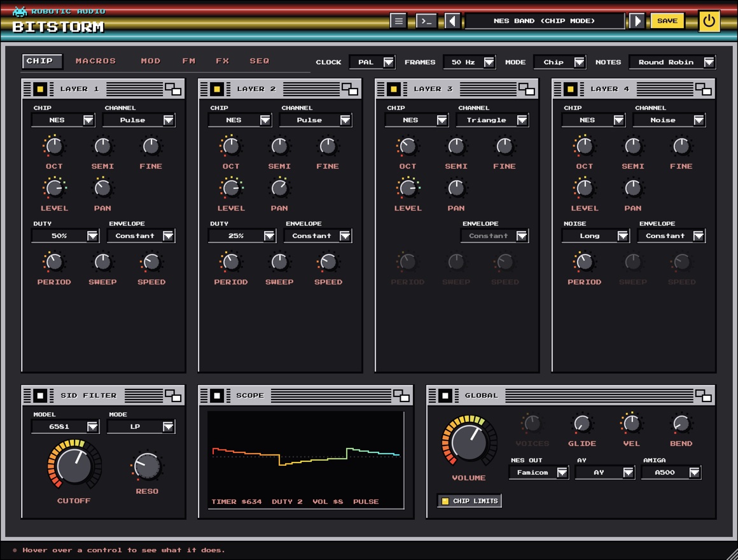This screenshot has width=738, height=560.
Task: Open Layer 3 Channel Triangle dropdown
Action: click(492, 120)
